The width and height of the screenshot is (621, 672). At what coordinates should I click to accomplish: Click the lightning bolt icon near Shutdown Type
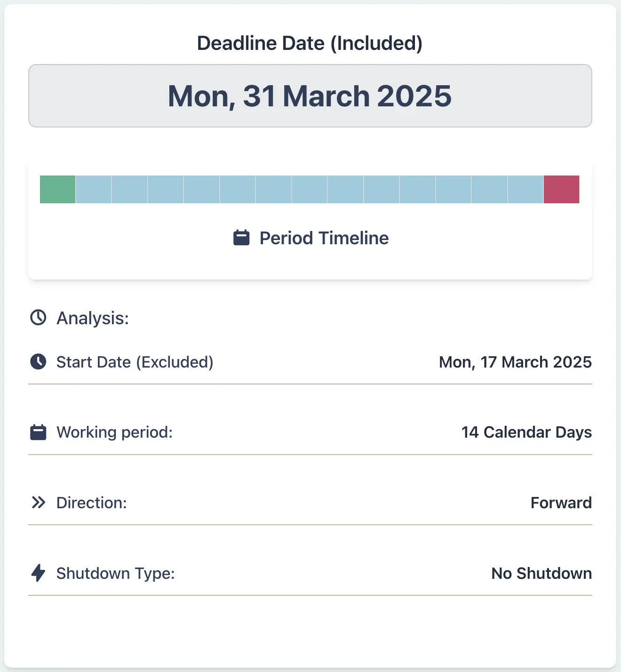(x=38, y=573)
